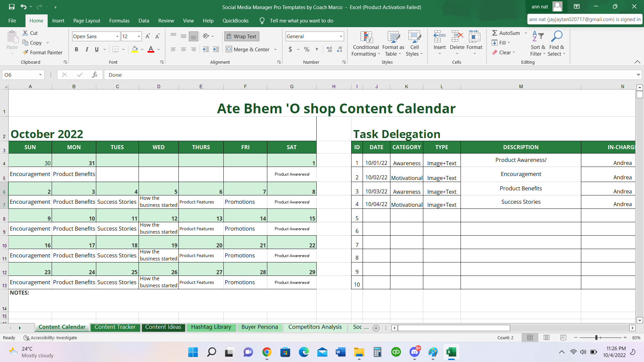Click the Format Painter brush icon

25,52
